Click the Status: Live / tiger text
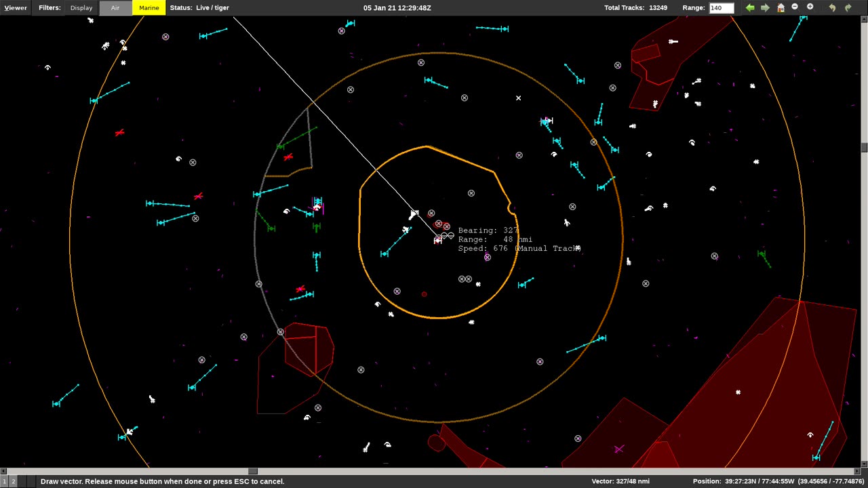Viewport: 868px width, 488px height. click(199, 7)
